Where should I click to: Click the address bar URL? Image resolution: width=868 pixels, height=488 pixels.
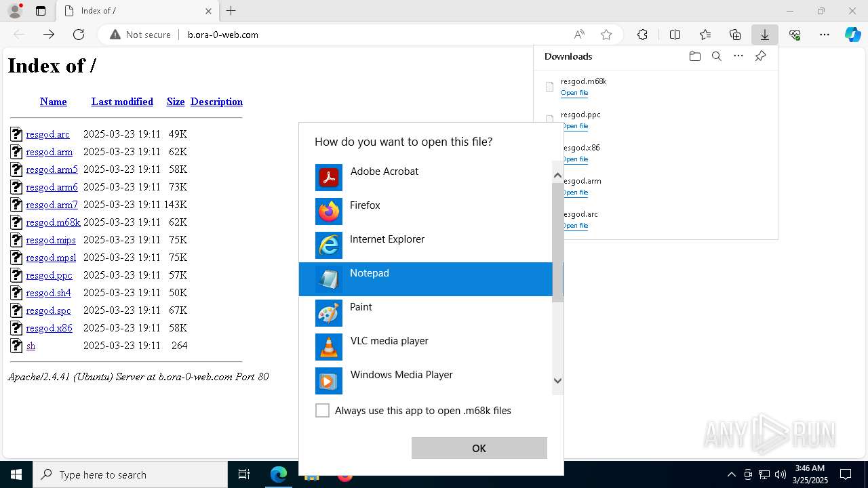(x=223, y=35)
